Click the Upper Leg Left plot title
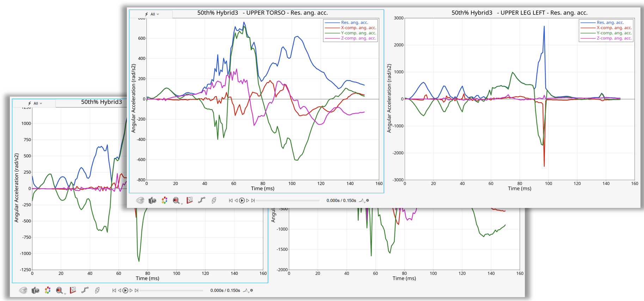 coord(520,13)
